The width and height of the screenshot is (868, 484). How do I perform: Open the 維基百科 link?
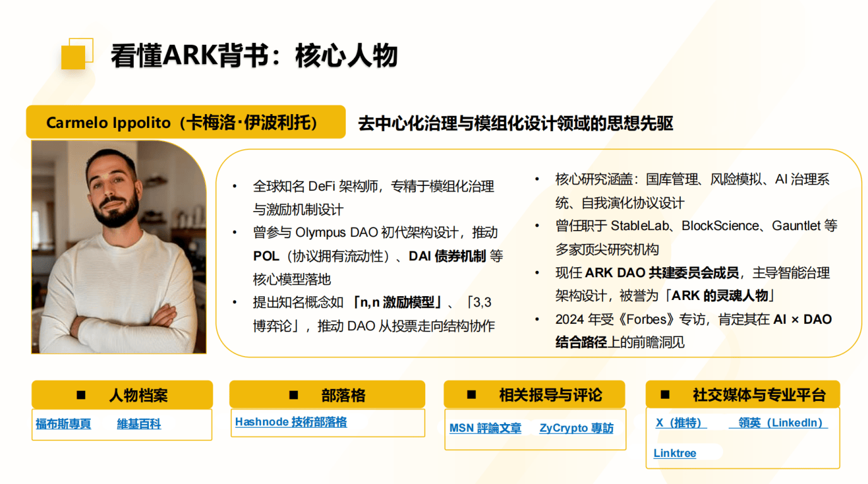coord(139,424)
